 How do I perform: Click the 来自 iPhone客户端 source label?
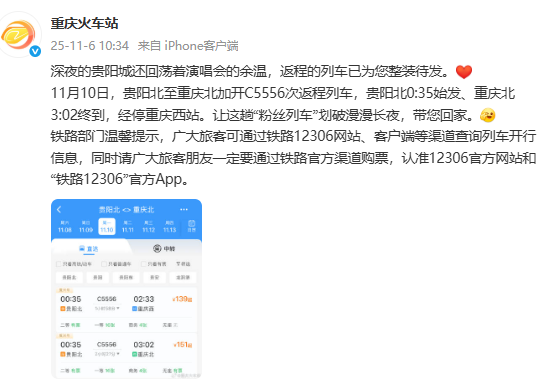coord(188,46)
